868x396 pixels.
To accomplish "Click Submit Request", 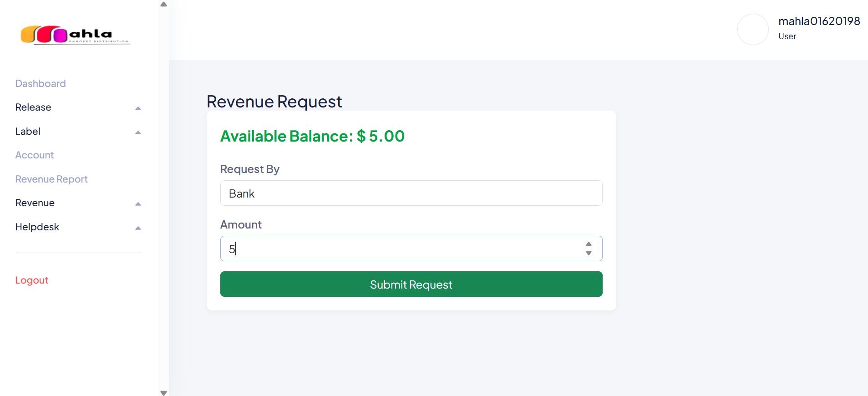I will click(x=411, y=284).
